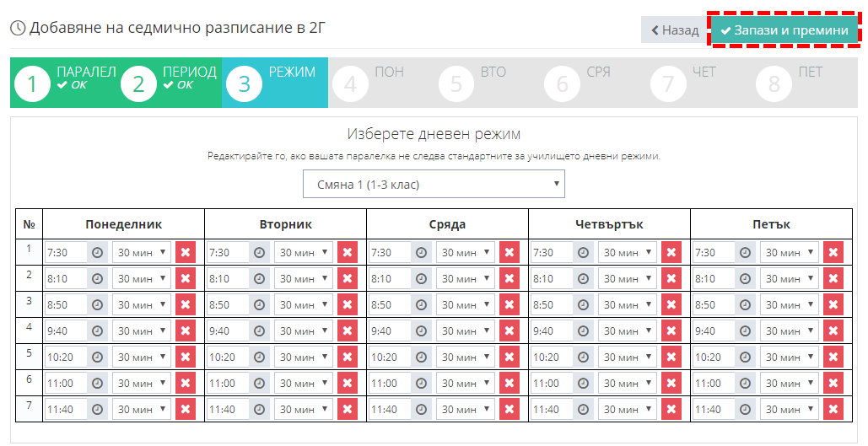Screen dimensions: 868x446
Task: Click Thursday period 5 time field 10:20
Action: tap(552, 357)
